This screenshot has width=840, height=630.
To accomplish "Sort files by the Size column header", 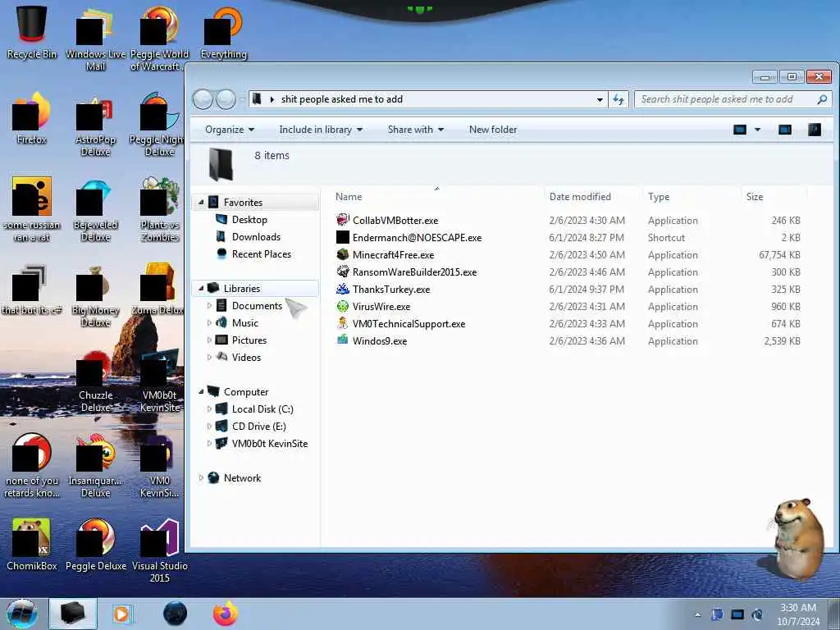I will [774, 197].
